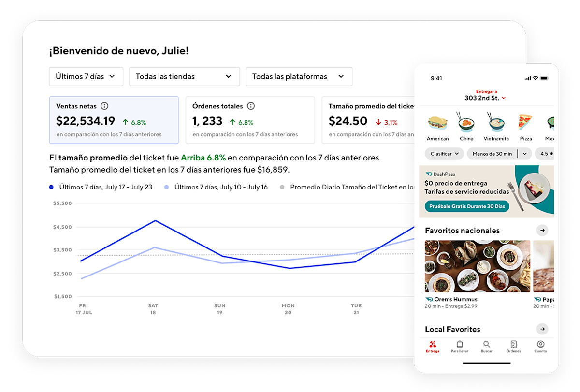Viewport: 580px width, 392px height.
Task: Click the Oren's Hummus restaurant name
Action: [x=455, y=299]
